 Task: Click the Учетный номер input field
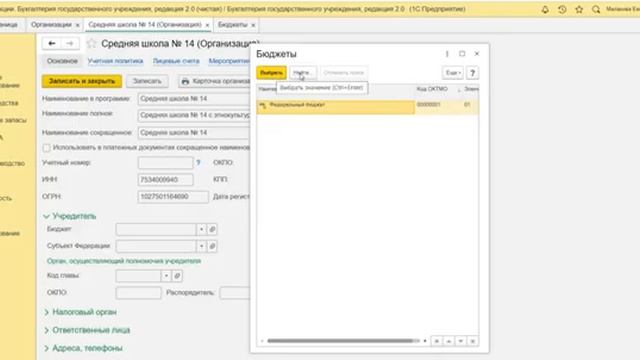tap(165, 163)
